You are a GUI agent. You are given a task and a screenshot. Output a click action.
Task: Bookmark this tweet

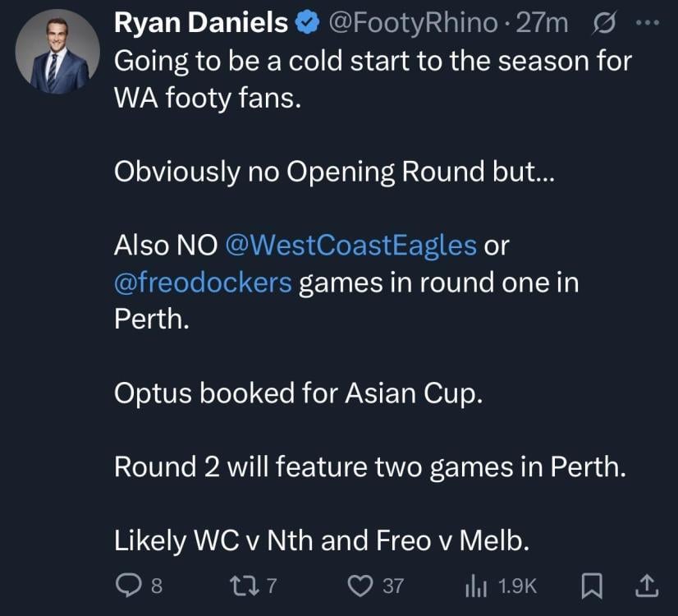pyautogui.click(x=590, y=585)
